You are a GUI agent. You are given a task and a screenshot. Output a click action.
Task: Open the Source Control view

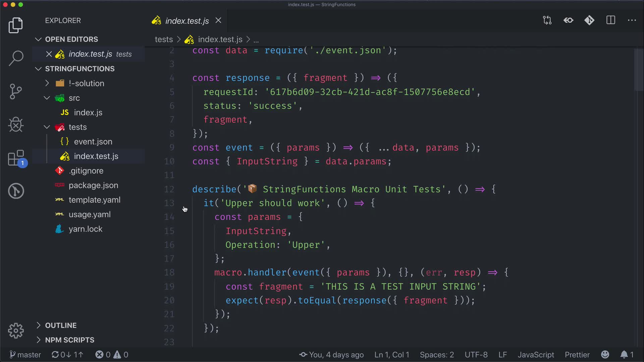16,91
